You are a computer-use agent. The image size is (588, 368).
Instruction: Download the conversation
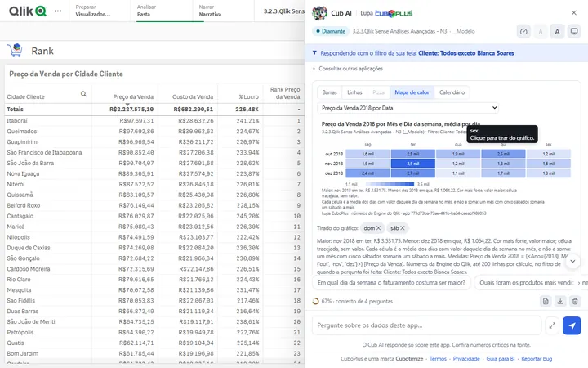click(560, 301)
